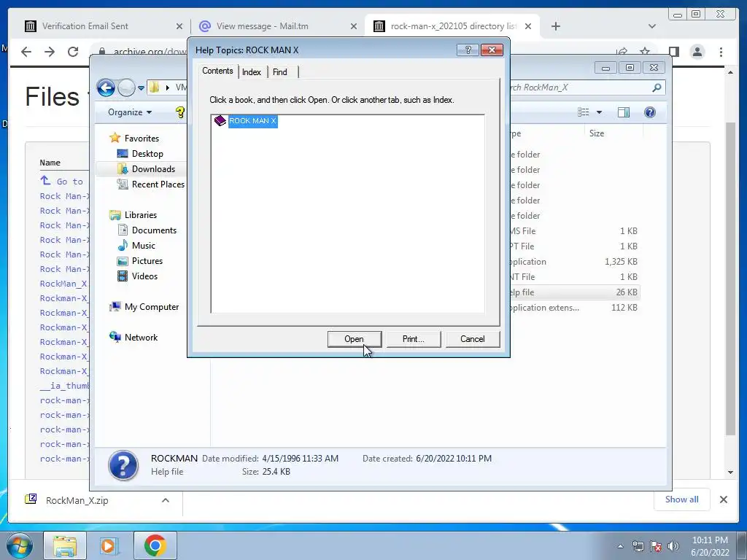The height and width of the screenshot is (560, 747).
Task: Share this page icon in Chrome
Action: [x=622, y=52]
